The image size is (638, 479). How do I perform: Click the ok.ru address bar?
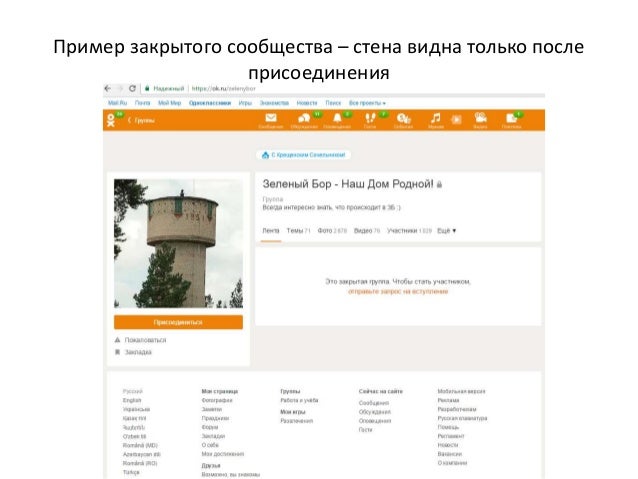223,88
